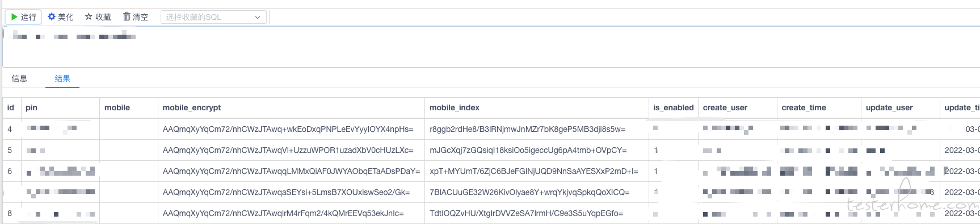The height and width of the screenshot is (224, 980).
Task: Select the mobile_encrypt cell ending in 4npHs=
Action: click(x=288, y=129)
